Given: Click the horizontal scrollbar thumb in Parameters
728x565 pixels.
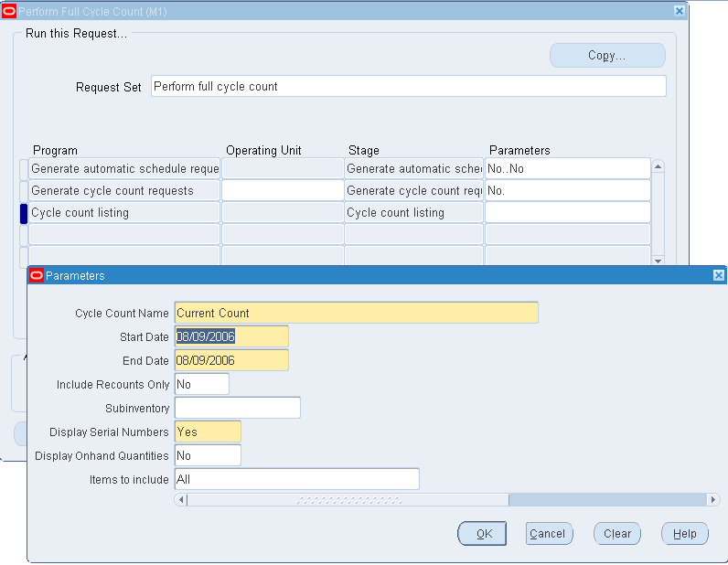Looking at the screenshot, I should (348, 500).
